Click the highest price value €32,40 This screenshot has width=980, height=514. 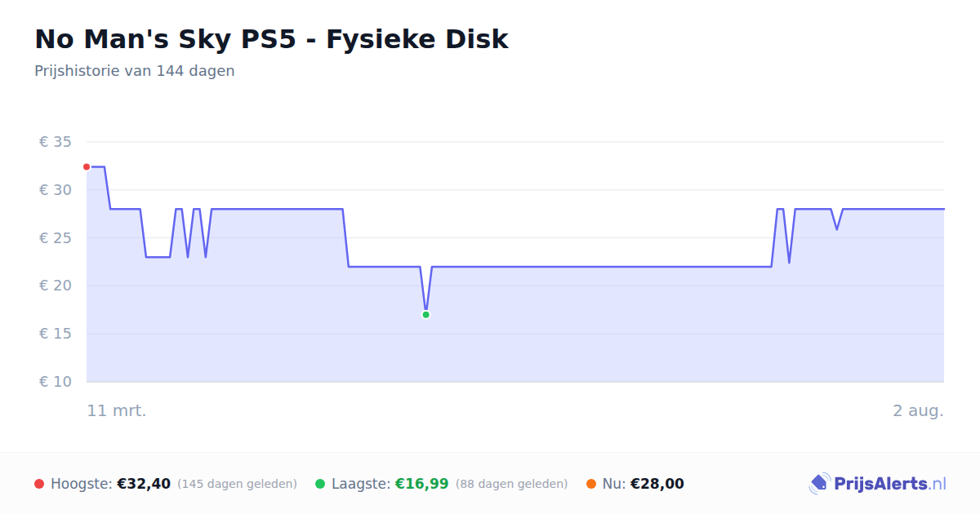pos(144,484)
